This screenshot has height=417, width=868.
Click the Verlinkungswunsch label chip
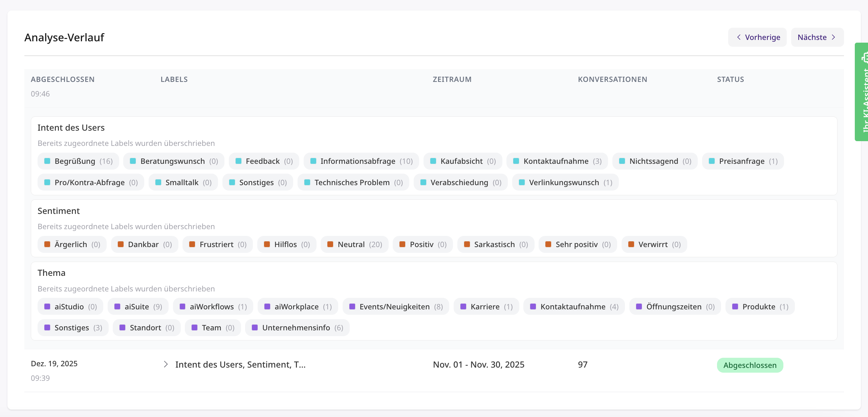[x=565, y=182]
